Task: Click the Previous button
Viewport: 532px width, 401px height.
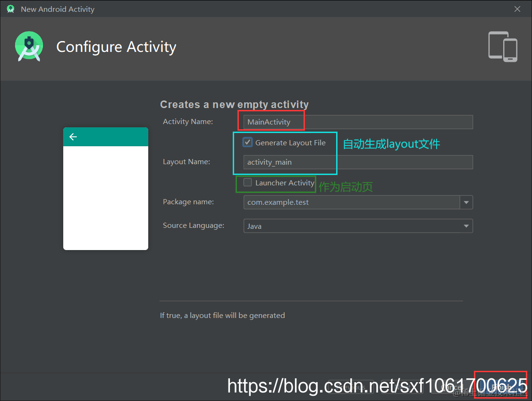Action: pyautogui.click(x=351, y=387)
